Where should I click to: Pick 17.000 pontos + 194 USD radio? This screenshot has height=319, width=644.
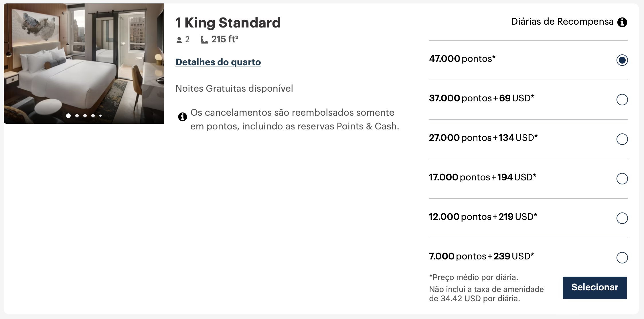tap(622, 179)
